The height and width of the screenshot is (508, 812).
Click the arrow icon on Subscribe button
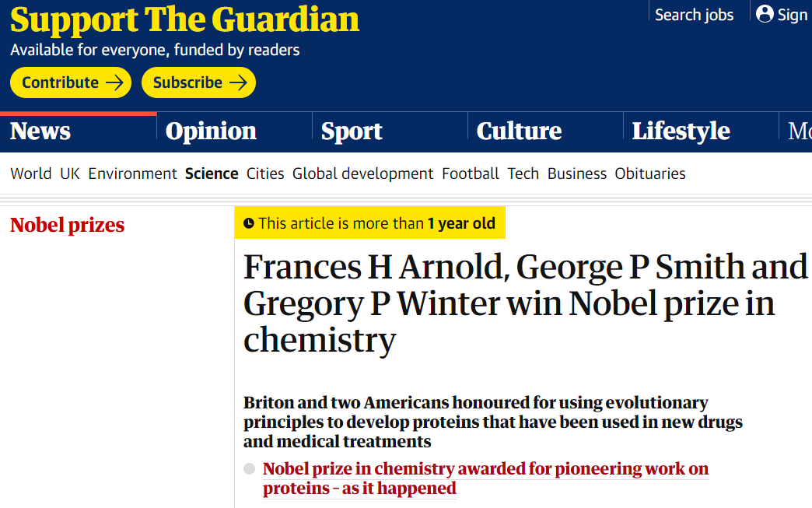[x=239, y=82]
